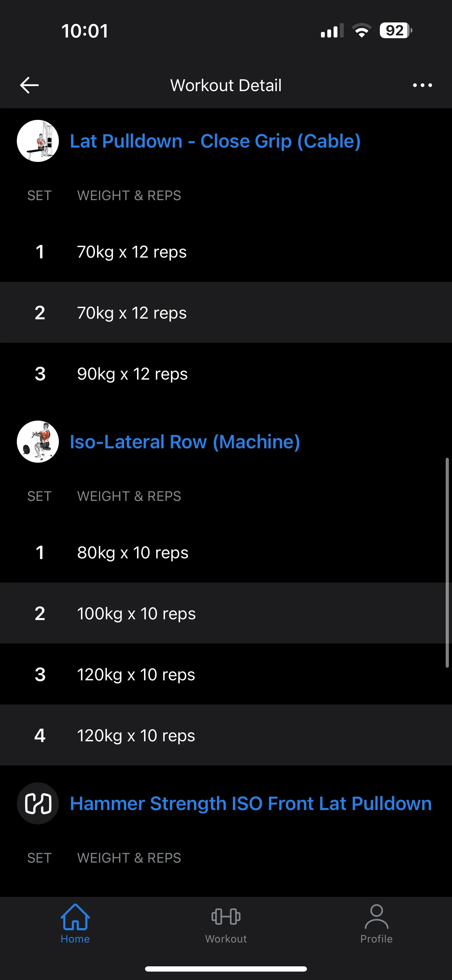
Task: Tap the cellular signal strength icon
Action: tap(332, 31)
